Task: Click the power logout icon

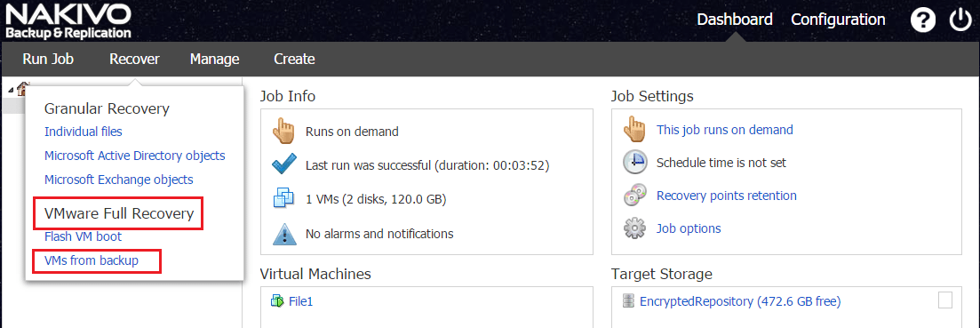Action: point(960,20)
